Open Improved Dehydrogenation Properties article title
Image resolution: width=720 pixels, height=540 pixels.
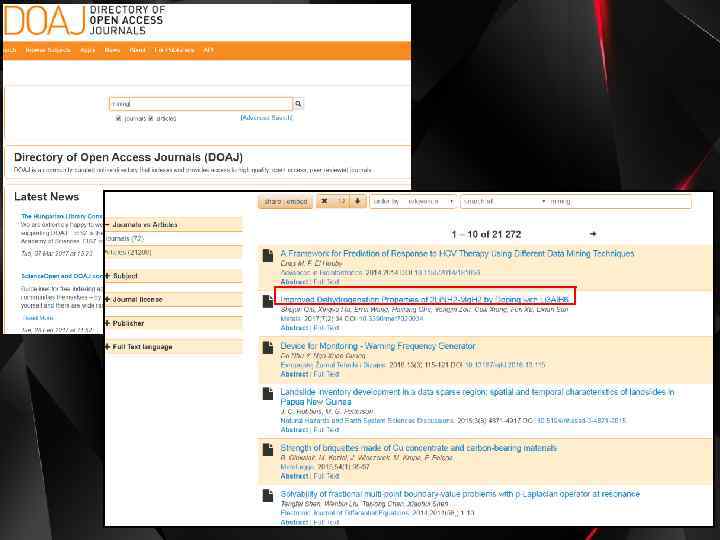pos(425,299)
